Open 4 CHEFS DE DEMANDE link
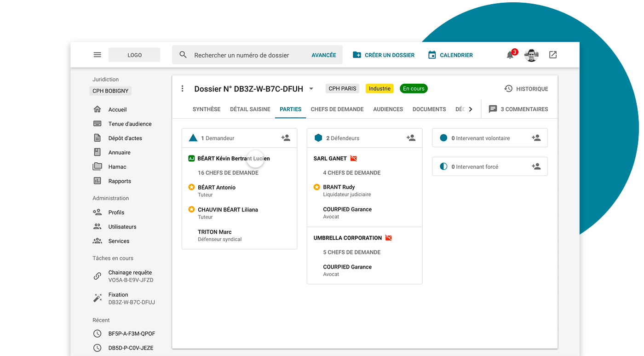The height and width of the screenshot is (356, 644). 352,173
